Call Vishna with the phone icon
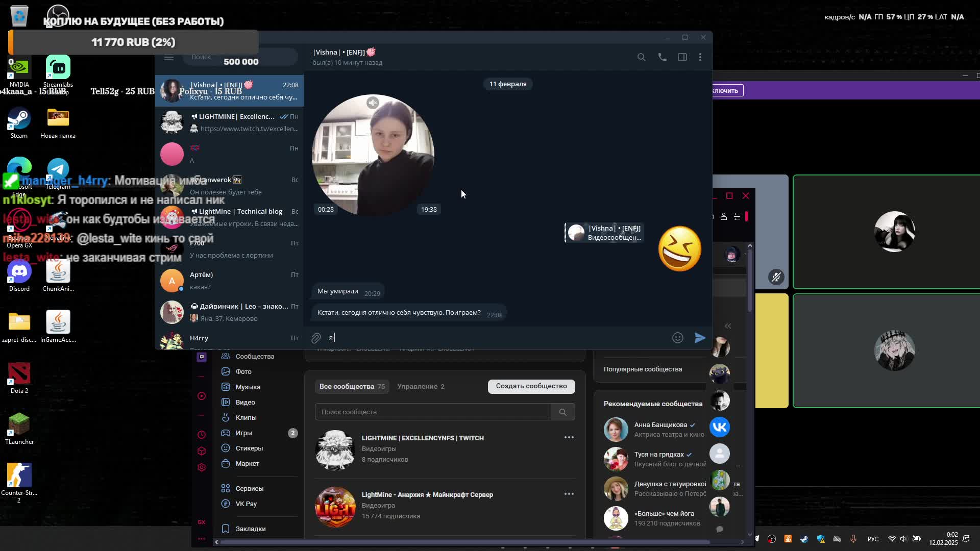Screen dimensions: 980x551 pyautogui.click(x=662, y=57)
